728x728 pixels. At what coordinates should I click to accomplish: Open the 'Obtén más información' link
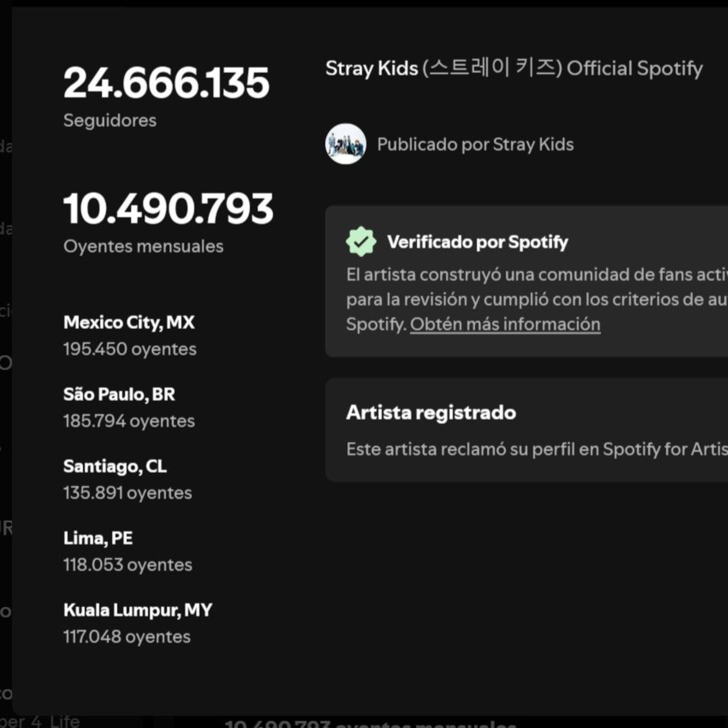point(505,324)
